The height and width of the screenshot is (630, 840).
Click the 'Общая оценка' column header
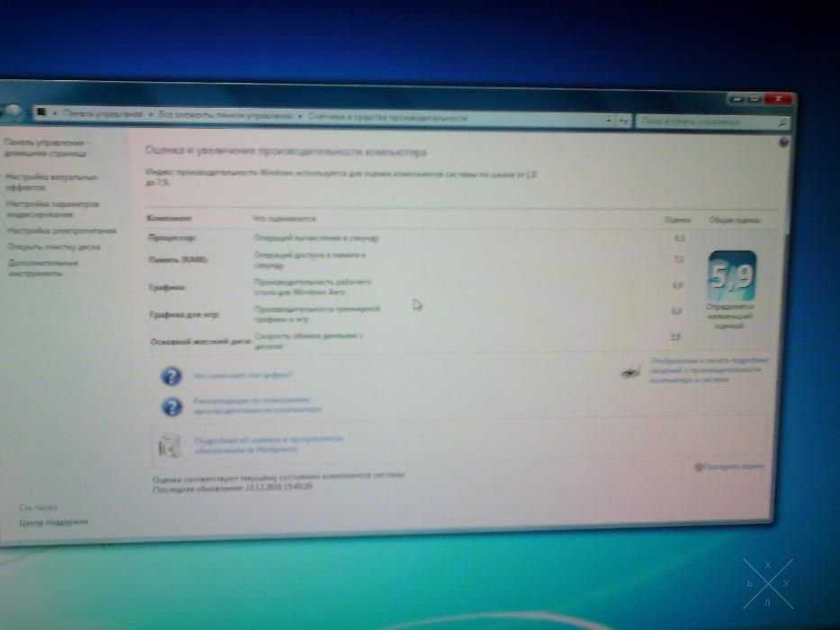tap(735, 220)
